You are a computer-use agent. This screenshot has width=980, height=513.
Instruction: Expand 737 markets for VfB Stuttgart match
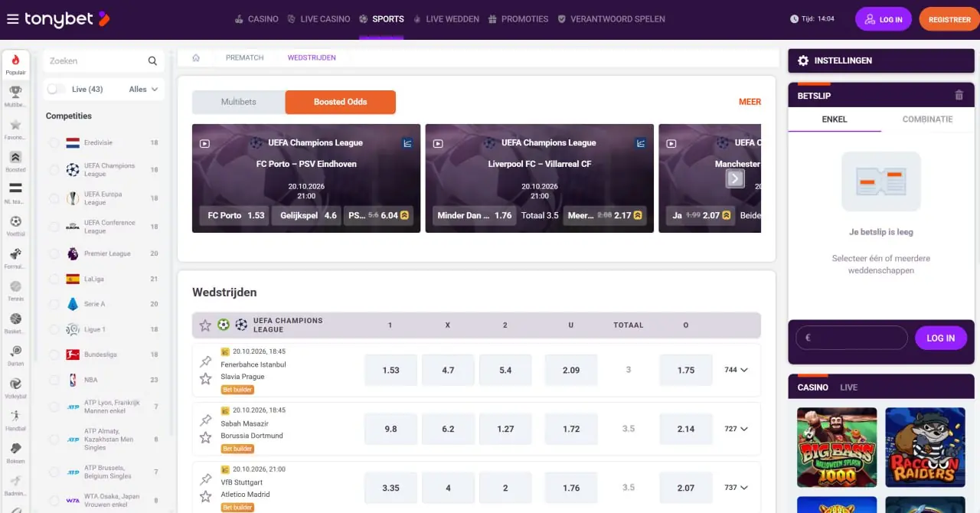tap(736, 488)
